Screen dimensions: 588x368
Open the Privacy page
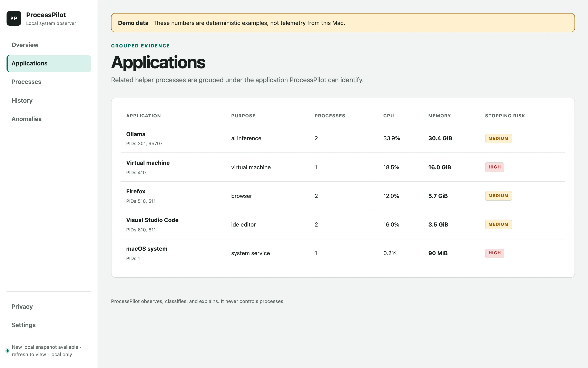click(49, 306)
